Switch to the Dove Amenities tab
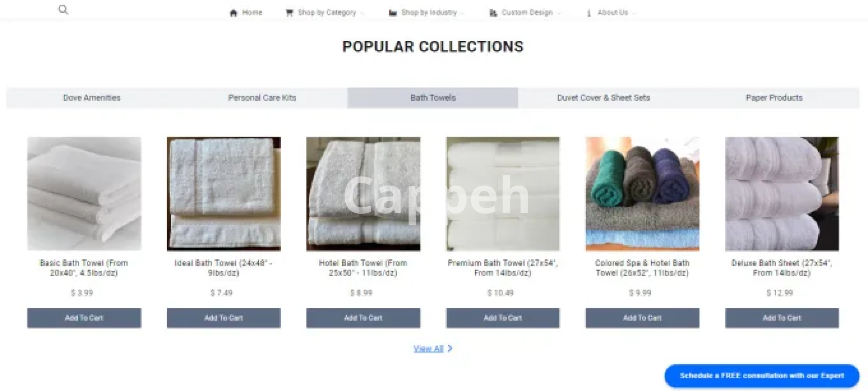 (x=92, y=98)
